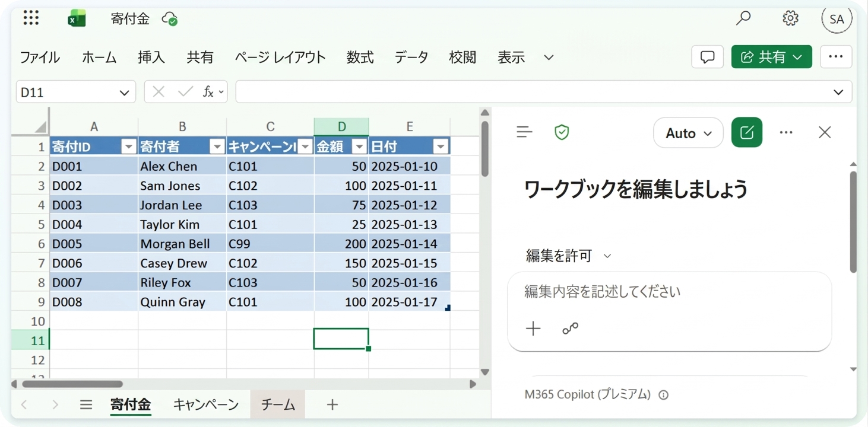The height and width of the screenshot is (427, 868).
Task: Open the comments speech bubble icon
Action: click(707, 57)
